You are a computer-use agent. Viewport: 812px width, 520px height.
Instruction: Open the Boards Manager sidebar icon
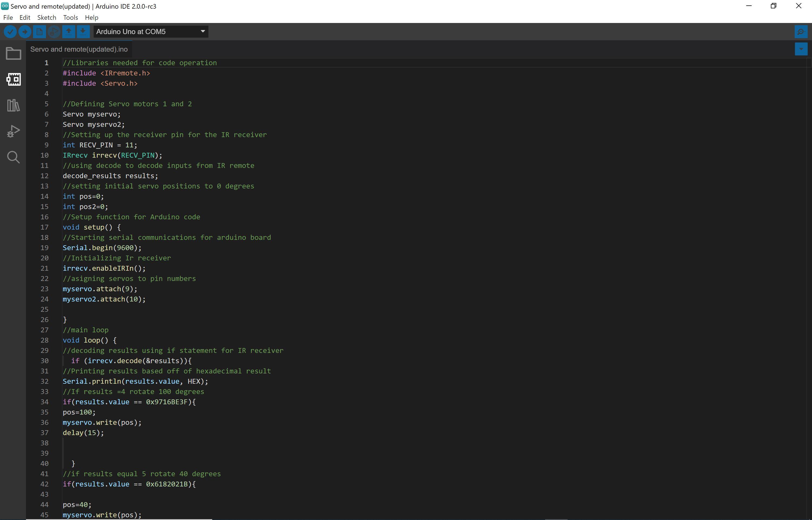click(14, 79)
